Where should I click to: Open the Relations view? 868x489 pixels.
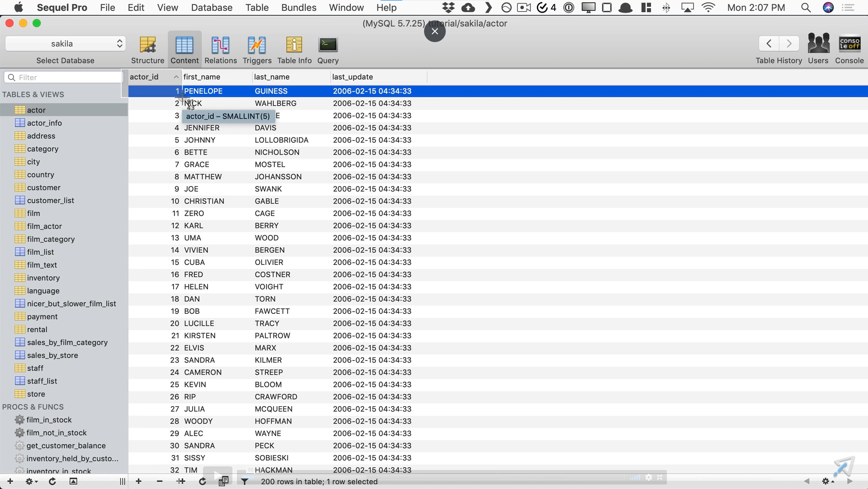click(x=221, y=49)
